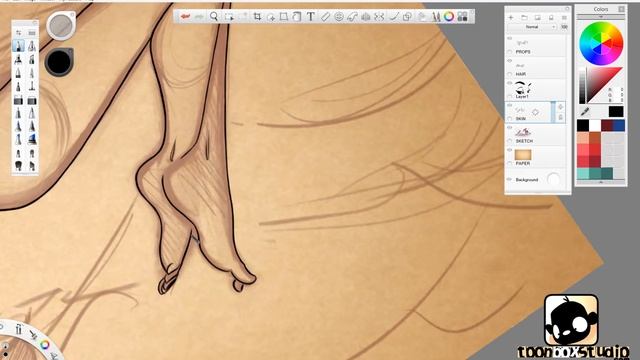Hide the HAIR layer via its eye
The height and width of the screenshot is (360, 640).
[x=509, y=60]
